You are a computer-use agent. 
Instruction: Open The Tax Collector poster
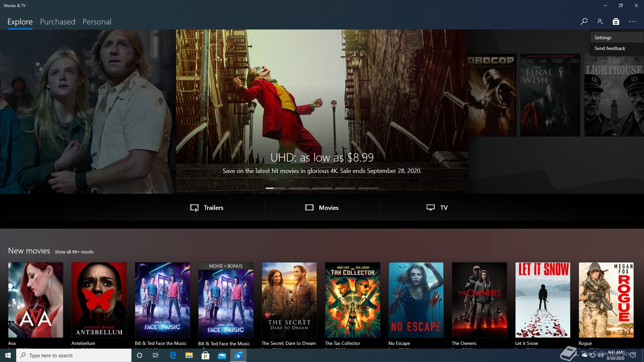click(x=353, y=300)
